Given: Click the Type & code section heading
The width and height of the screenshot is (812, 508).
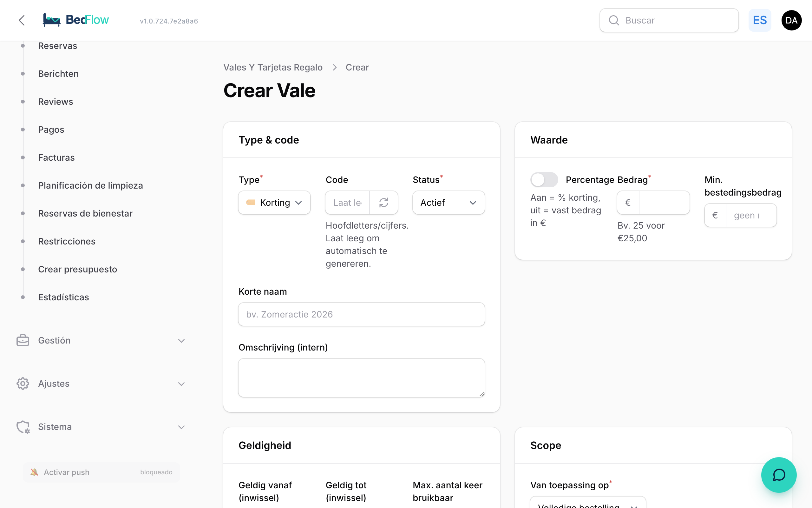Looking at the screenshot, I should tap(268, 140).
